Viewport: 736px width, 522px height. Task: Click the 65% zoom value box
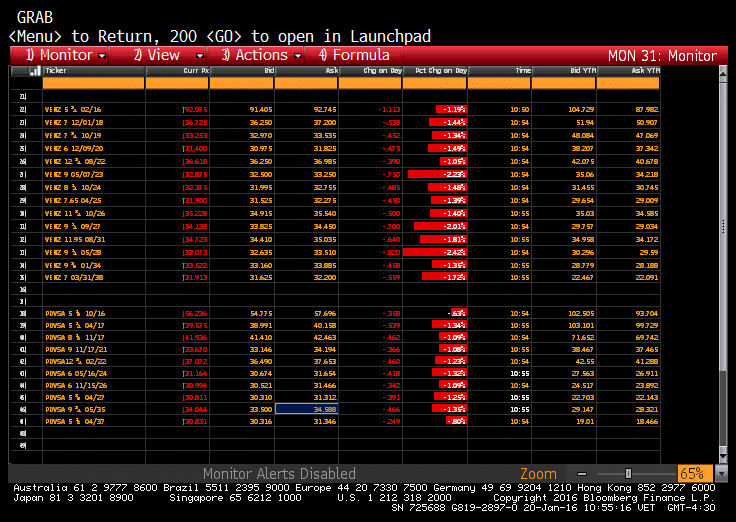[695, 474]
